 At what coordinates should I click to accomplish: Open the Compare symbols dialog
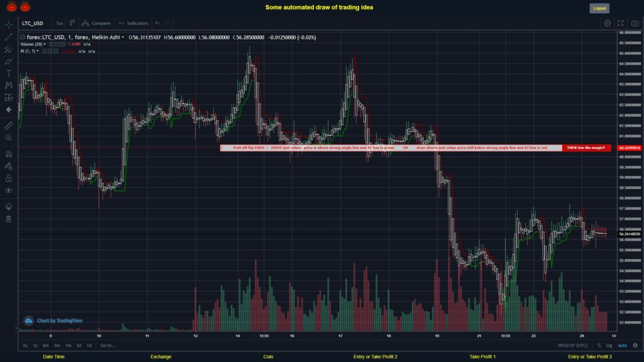click(96, 23)
